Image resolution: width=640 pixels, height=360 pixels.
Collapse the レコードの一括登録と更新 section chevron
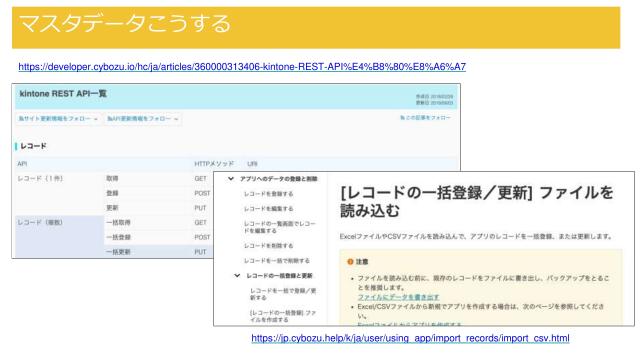[x=237, y=276]
